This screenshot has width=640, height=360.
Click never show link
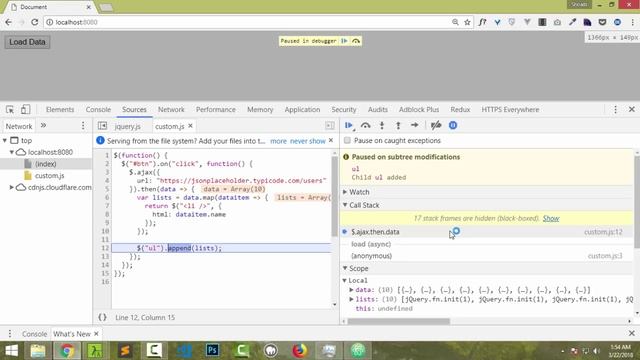(308, 141)
